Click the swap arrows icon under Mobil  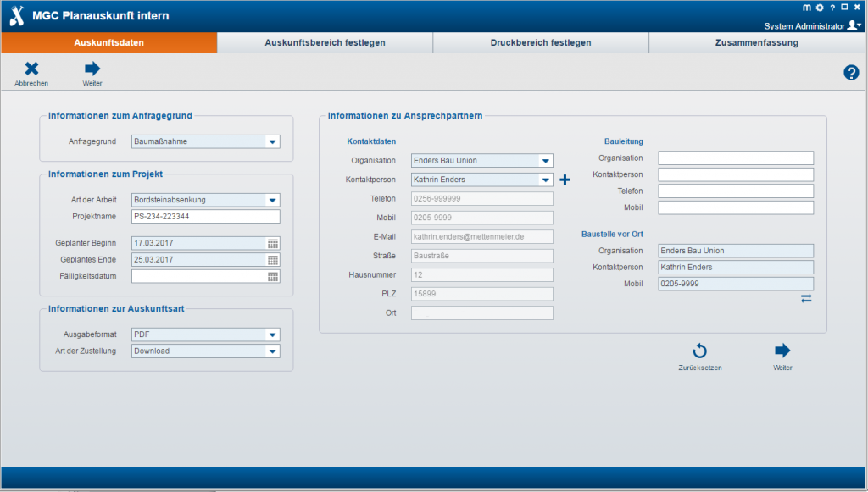[806, 299]
